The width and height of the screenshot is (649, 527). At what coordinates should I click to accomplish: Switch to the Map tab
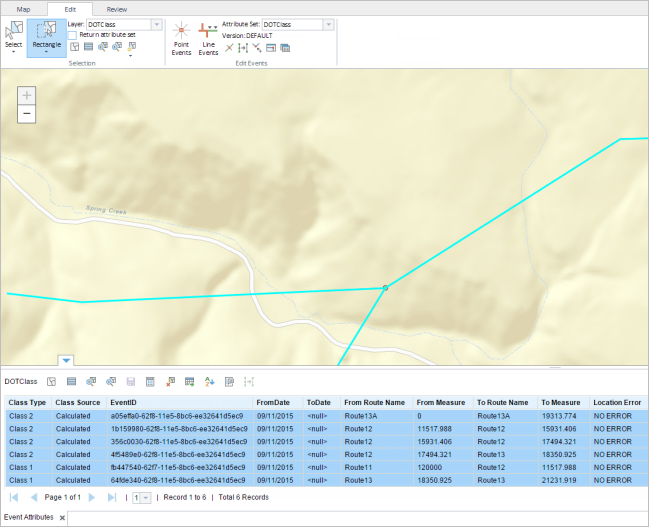(23, 8)
